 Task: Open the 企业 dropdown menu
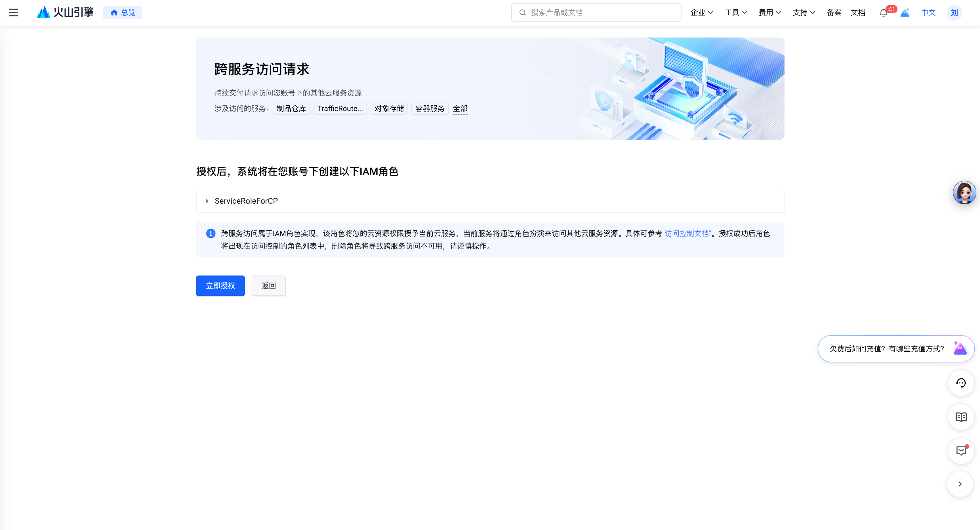(702, 12)
